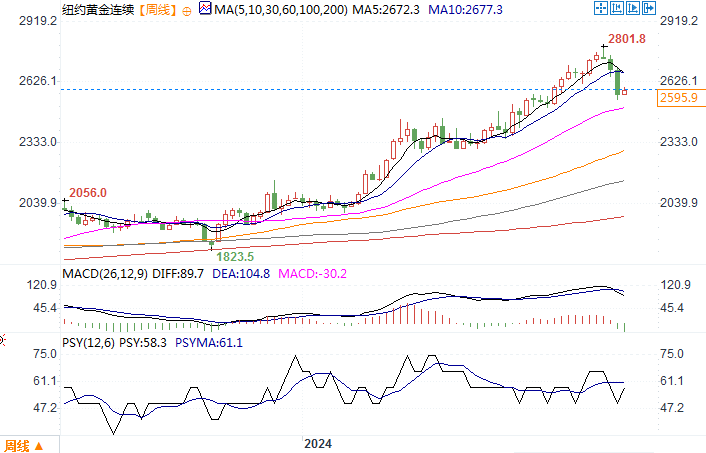Screen dimensions: 706x453
Task: Click the MA10:2677.3 value label
Action: click(465, 9)
